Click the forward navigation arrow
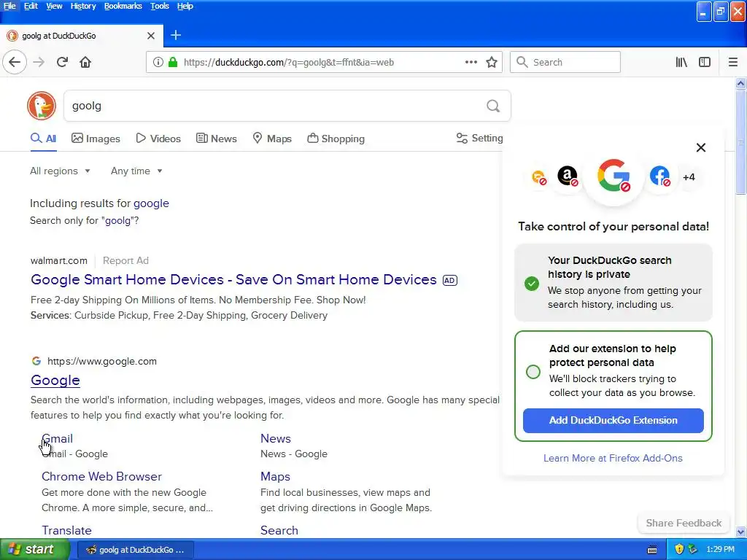The width and height of the screenshot is (747, 560). click(x=39, y=63)
